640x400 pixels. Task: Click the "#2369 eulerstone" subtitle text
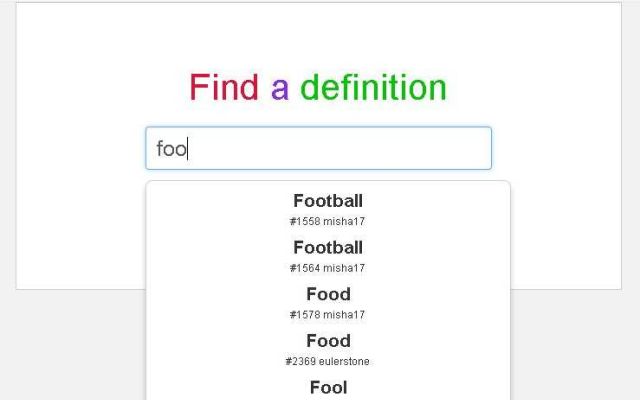click(328, 361)
